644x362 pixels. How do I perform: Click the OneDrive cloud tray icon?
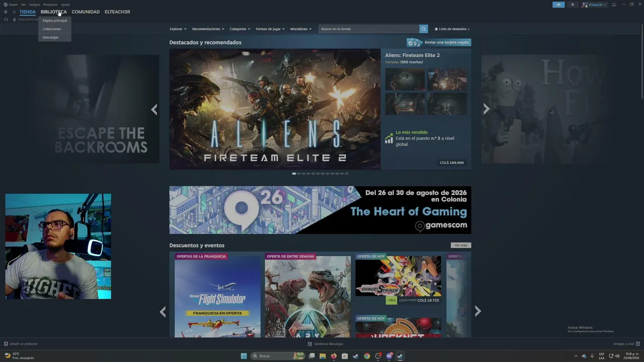(x=584, y=356)
